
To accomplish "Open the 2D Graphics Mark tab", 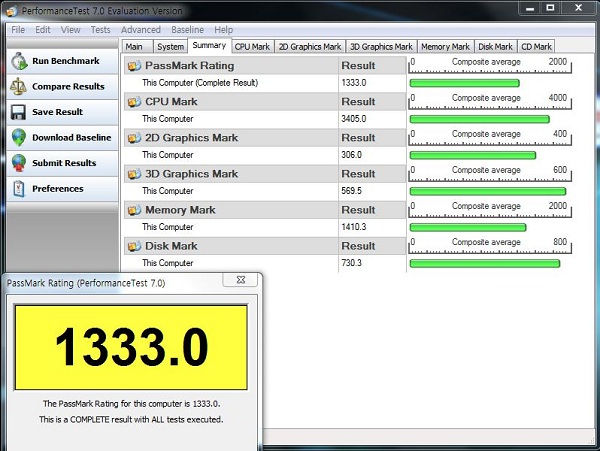I will click(310, 47).
